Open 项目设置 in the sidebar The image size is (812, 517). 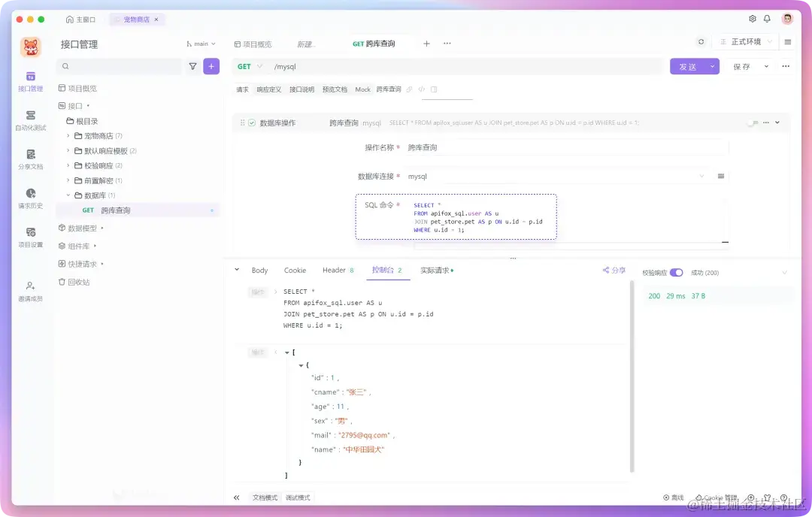pyautogui.click(x=31, y=237)
